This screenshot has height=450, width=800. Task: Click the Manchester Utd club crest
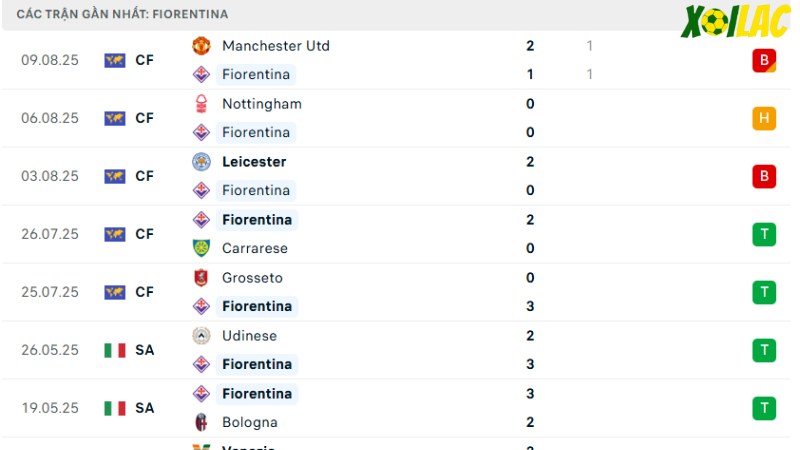pos(201,45)
